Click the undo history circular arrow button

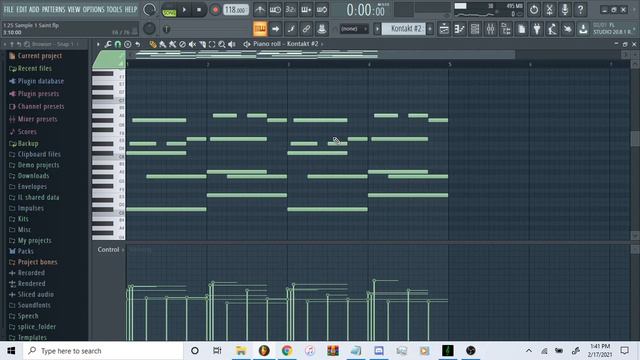pyautogui.click(x=533, y=9)
